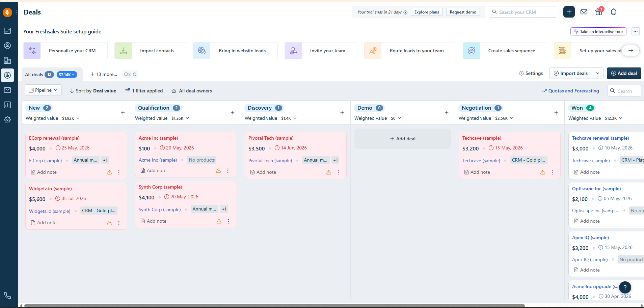The width and height of the screenshot is (644, 308).
Task: Add a deal with plus in Demo column
Action: [447, 113]
